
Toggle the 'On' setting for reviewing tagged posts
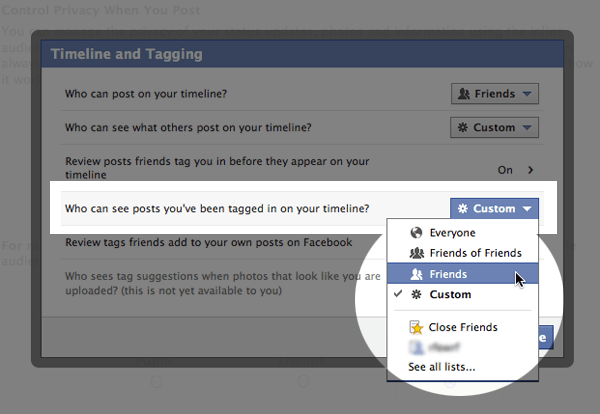coord(505,170)
